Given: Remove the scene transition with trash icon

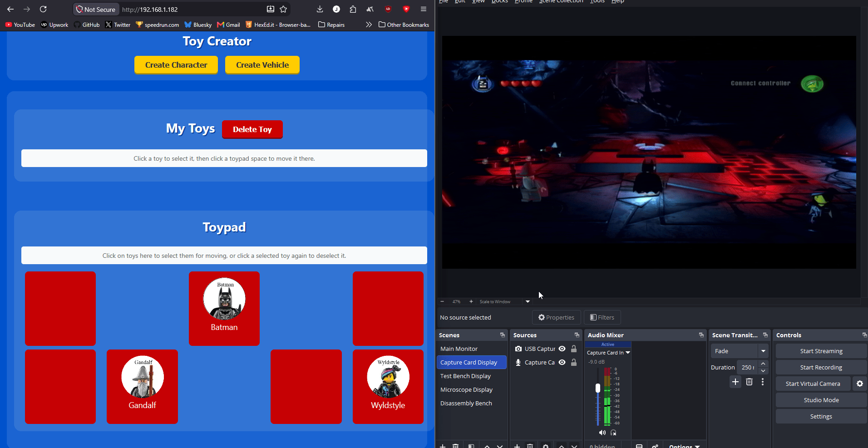Looking at the screenshot, I should 749,382.
